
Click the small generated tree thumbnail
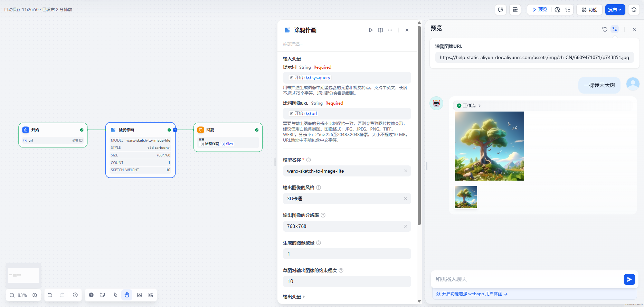(466, 197)
